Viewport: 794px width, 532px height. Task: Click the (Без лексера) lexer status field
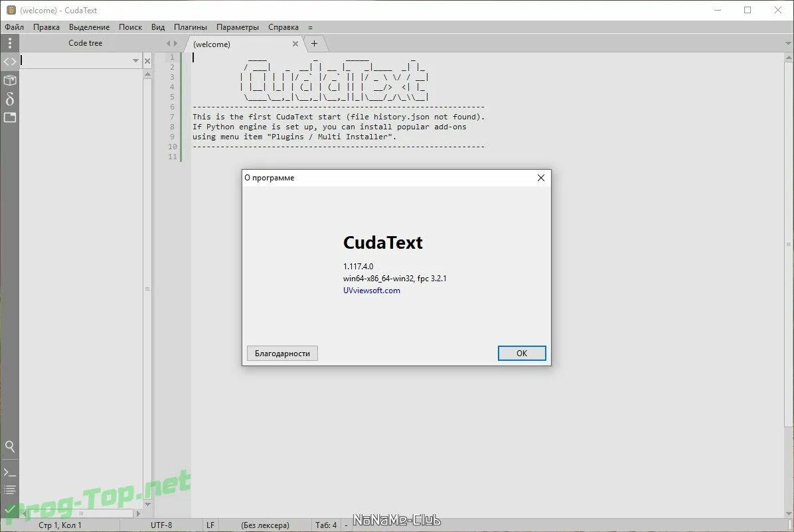(x=265, y=525)
